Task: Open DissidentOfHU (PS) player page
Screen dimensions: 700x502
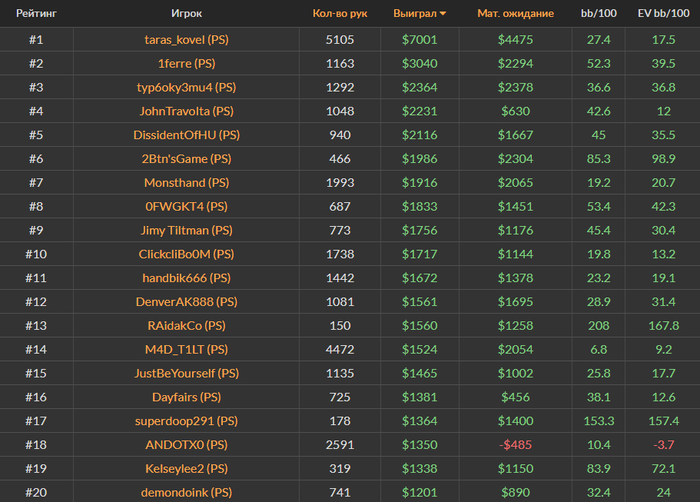Action: (x=187, y=135)
